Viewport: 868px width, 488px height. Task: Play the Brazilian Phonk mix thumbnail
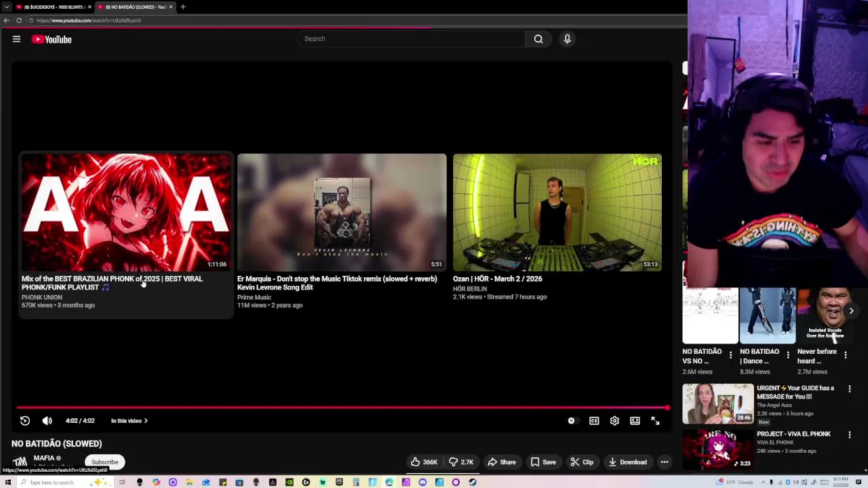[125, 212]
